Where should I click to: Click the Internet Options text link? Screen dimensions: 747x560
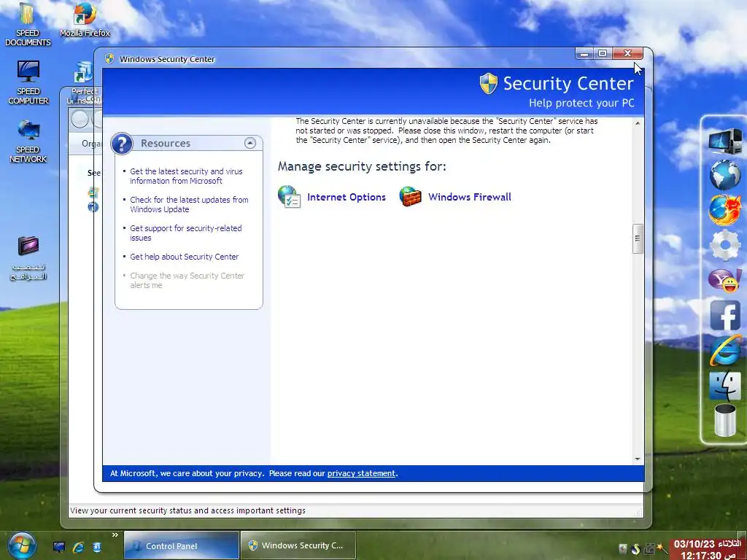347,197
